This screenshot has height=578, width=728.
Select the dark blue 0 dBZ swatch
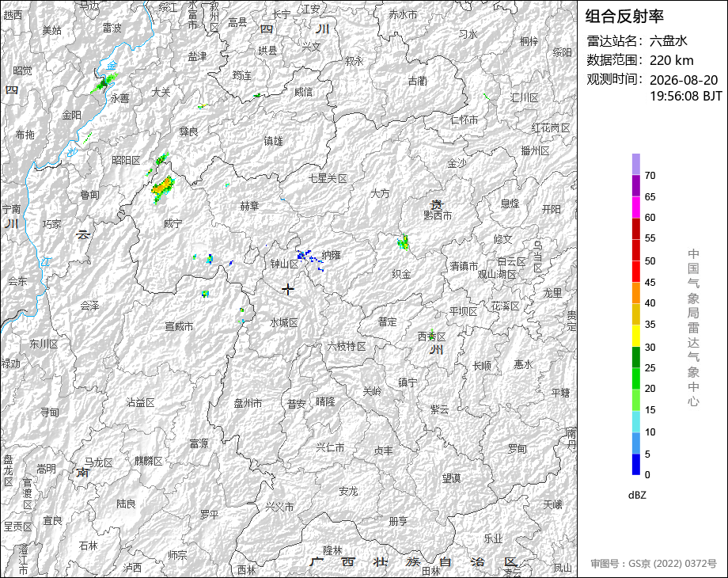pos(636,464)
